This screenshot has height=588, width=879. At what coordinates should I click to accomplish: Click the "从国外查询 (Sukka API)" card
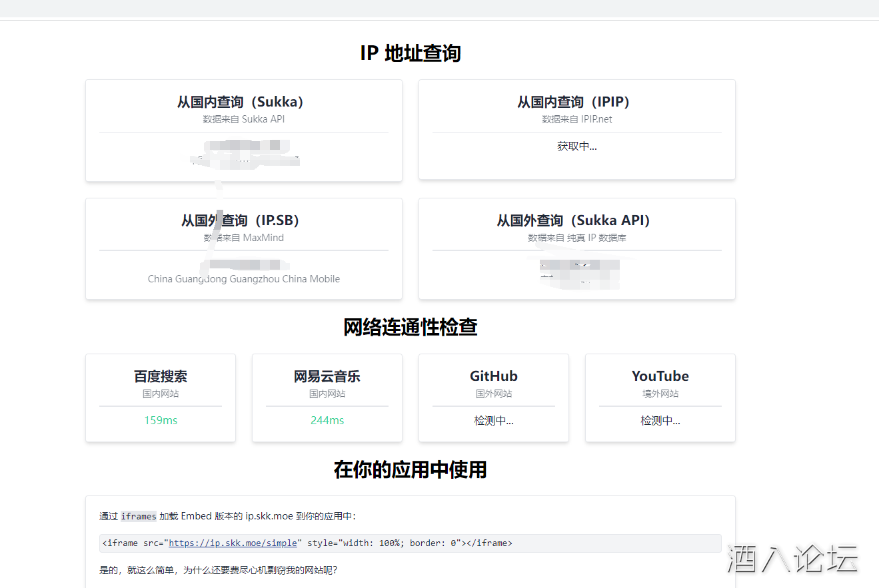pyautogui.click(x=576, y=248)
